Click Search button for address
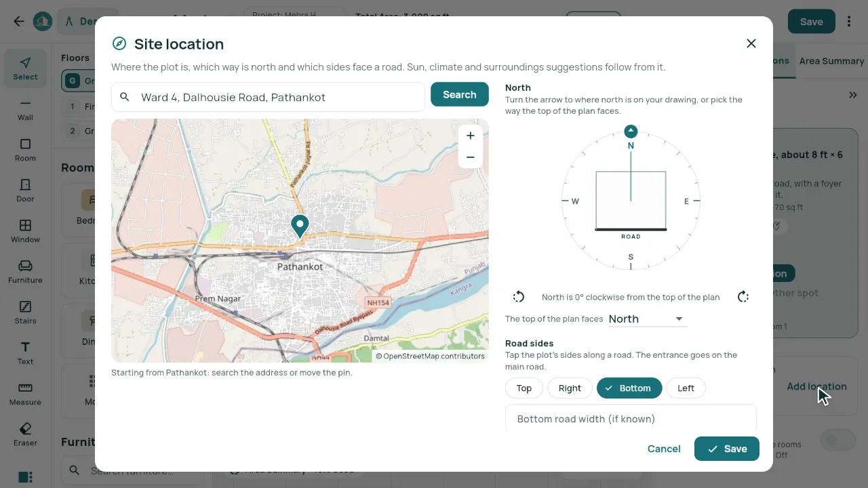 coord(460,95)
